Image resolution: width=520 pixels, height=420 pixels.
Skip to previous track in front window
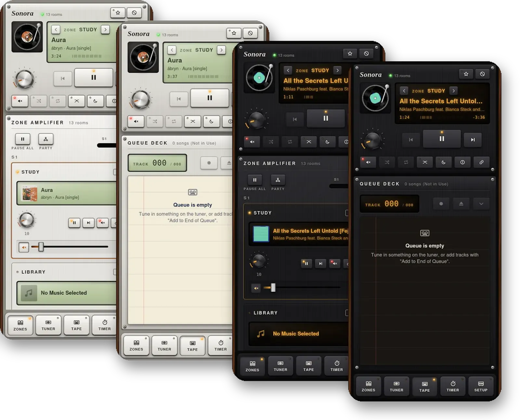point(411,140)
